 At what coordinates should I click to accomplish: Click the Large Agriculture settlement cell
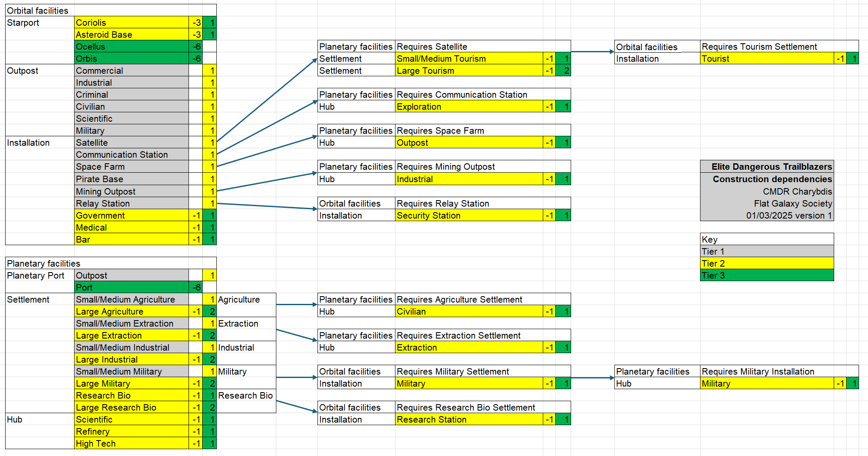click(132, 311)
